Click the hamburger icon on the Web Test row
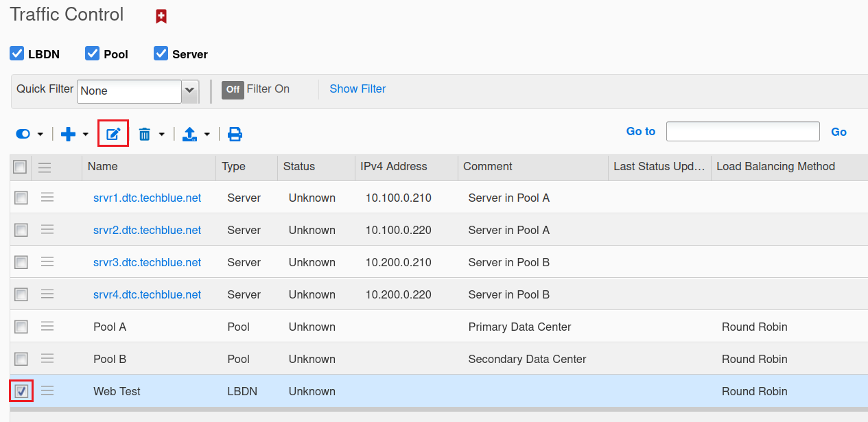The image size is (868, 422). 47,390
